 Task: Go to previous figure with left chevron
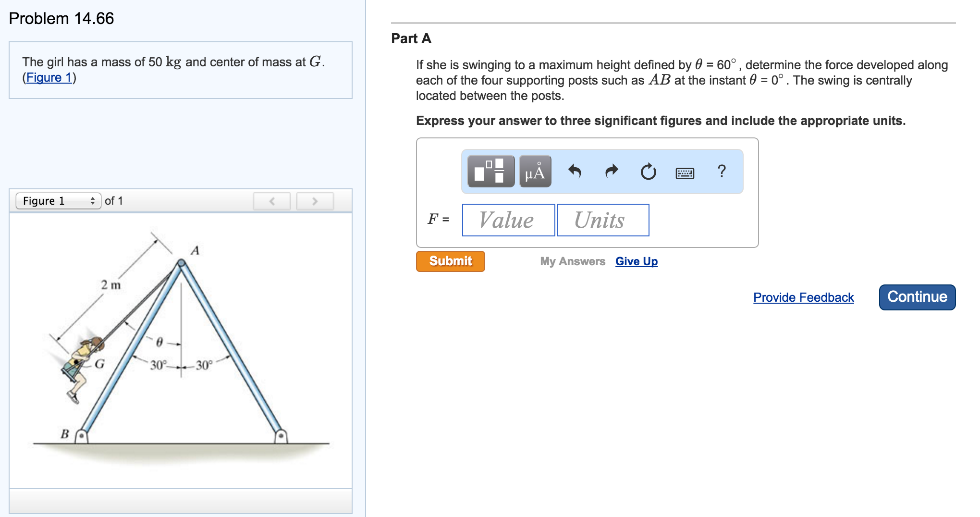pyautogui.click(x=272, y=201)
